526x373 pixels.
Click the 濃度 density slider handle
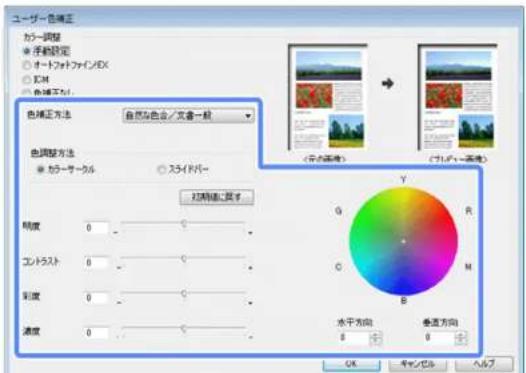tap(184, 329)
